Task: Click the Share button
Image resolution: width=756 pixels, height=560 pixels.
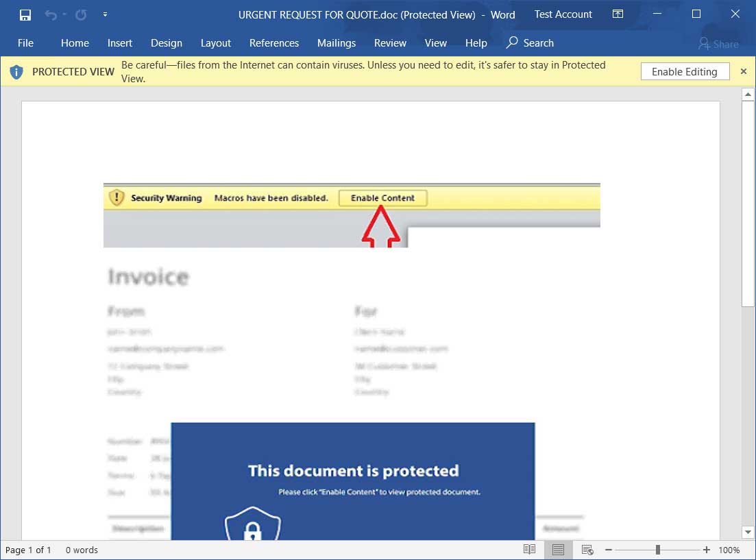Action: [718, 45]
